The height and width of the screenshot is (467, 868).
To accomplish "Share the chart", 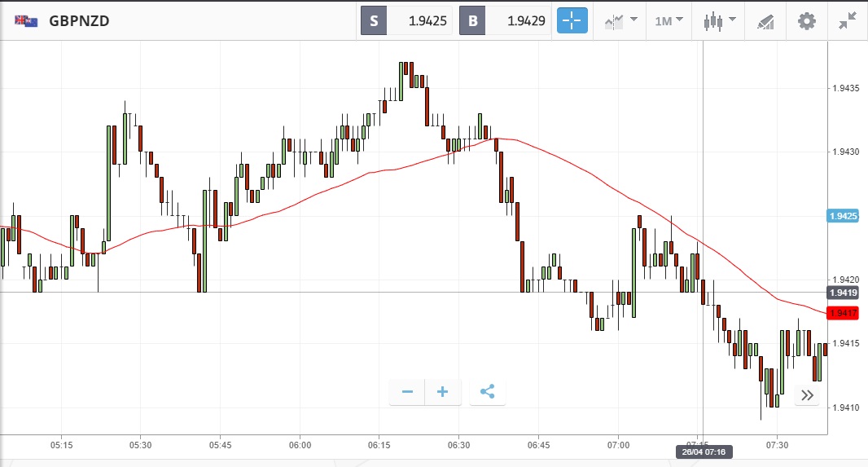I will click(x=487, y=392).
